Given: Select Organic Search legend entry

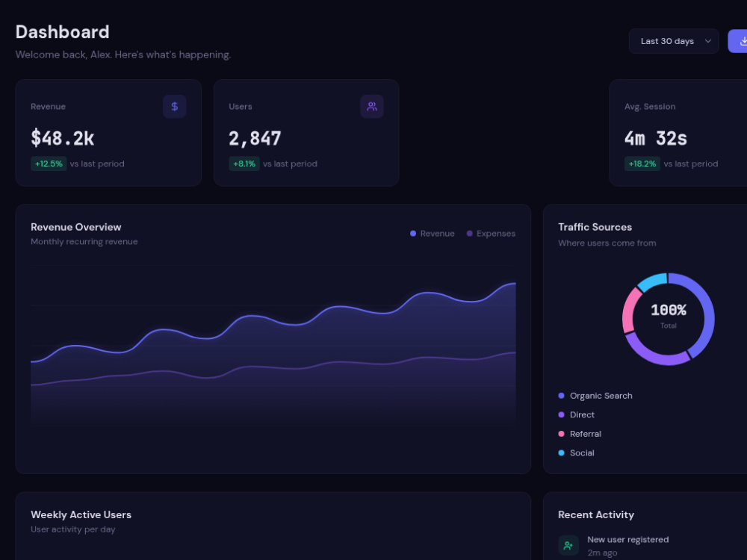Looking at the screenshot, I should coord(595,396).
